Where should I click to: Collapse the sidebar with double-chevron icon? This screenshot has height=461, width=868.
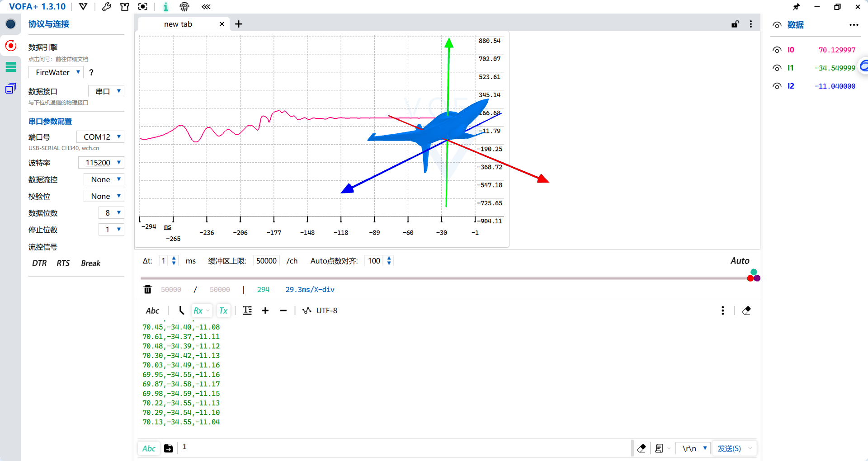click(206, 6)
